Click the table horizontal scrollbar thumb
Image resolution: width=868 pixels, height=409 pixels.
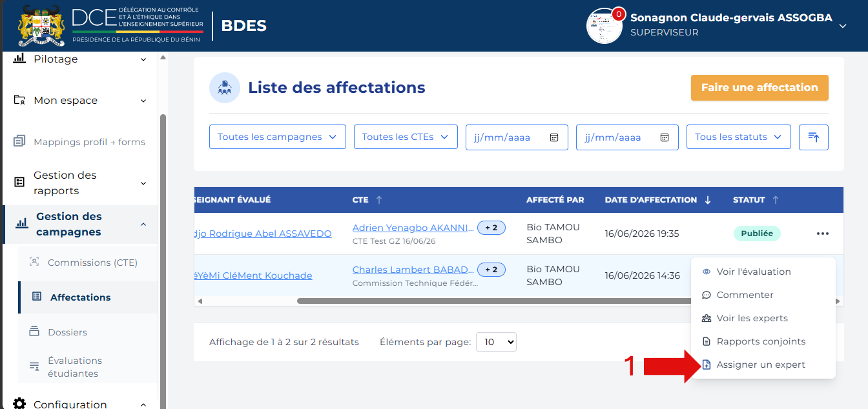pos(494,301)
